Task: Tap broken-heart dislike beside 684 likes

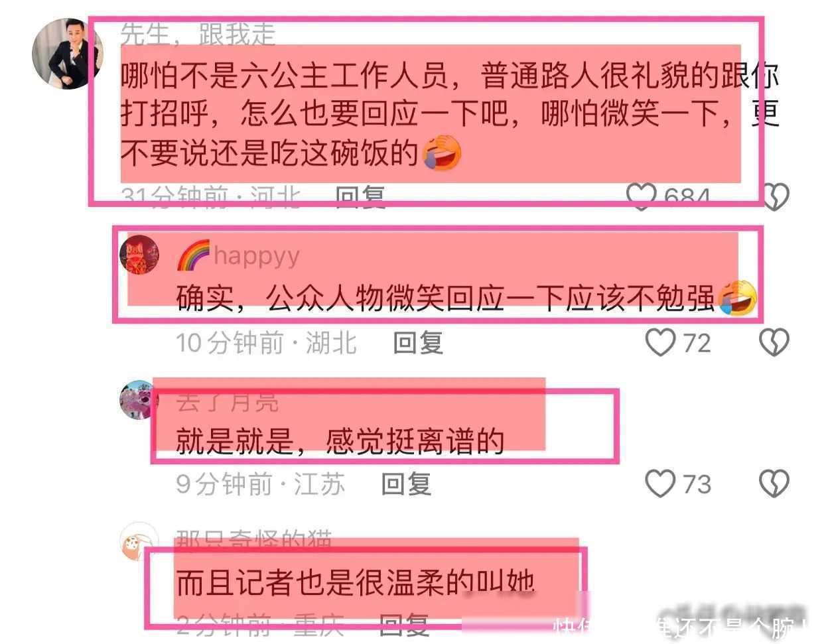Action: 775,196
